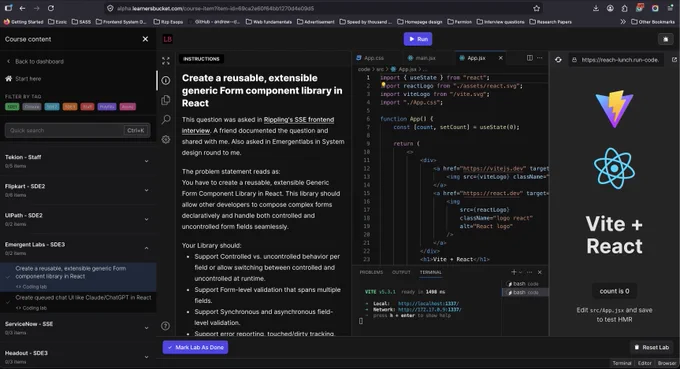Image resolution: width=680 pixels, height=369 pixels.
Task: Run the code with Run button
Action: [x=418, y=39]
